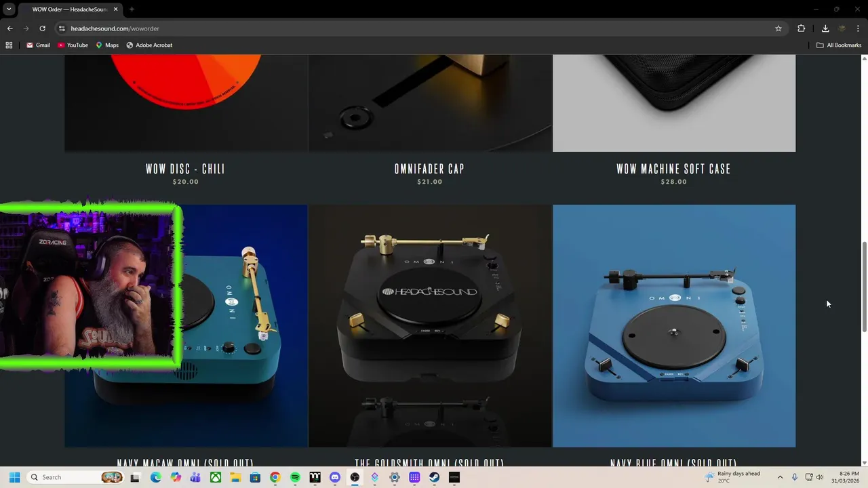Click the taskbar Search box
The width and height of the screenshot is (868, 488).
pos(76,477)
